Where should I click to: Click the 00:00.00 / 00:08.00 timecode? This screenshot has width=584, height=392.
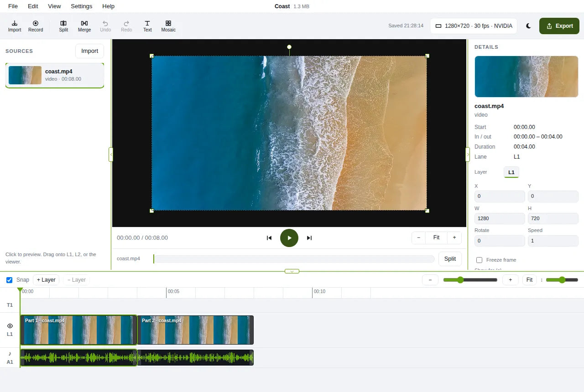tap(142, 238)
